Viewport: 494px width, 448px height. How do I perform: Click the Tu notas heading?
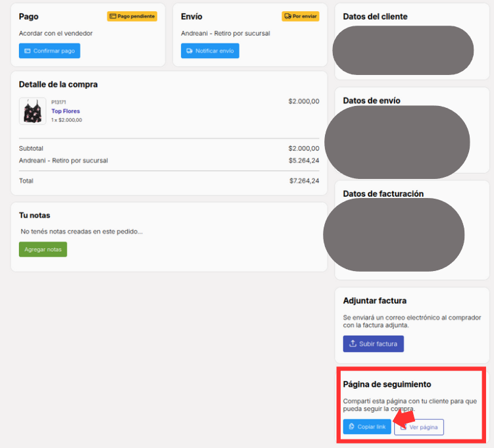point(34,215)
